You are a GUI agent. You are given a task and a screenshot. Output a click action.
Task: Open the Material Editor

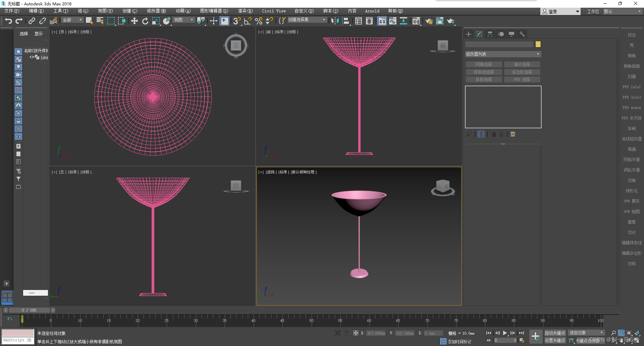point(416,21)
